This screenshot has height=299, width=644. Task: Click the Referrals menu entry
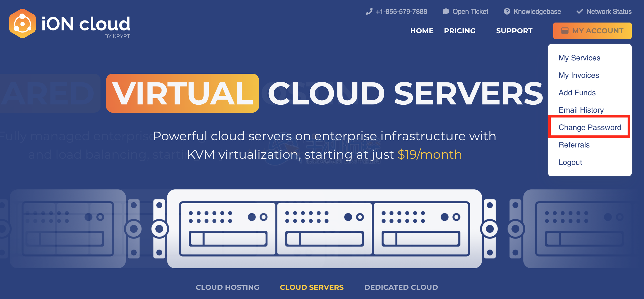[574, 145]
